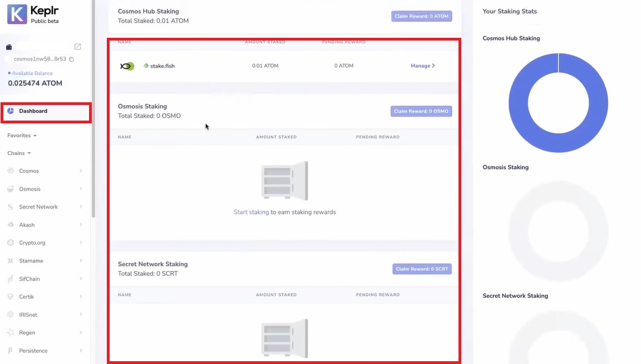This screenshot has width=641, height=364.
Task: Click the Cosmos chain icon
Action: click(x=11, y=171)
